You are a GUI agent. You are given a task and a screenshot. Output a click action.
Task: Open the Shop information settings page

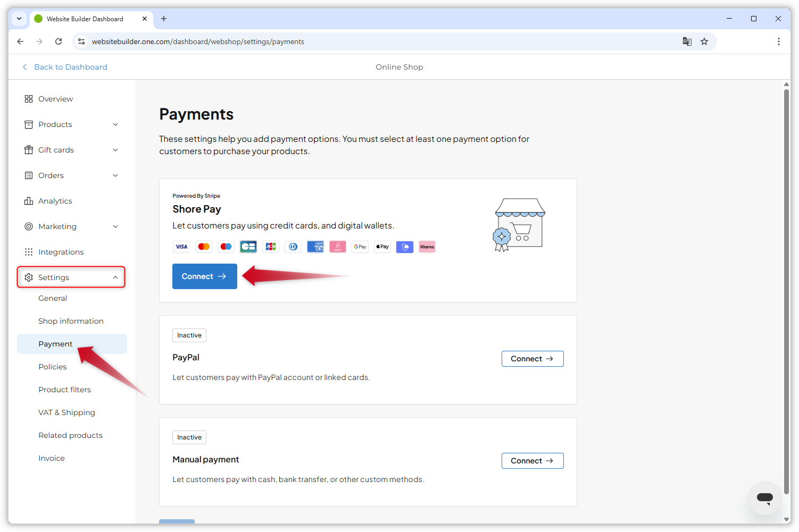click(71, 320)
